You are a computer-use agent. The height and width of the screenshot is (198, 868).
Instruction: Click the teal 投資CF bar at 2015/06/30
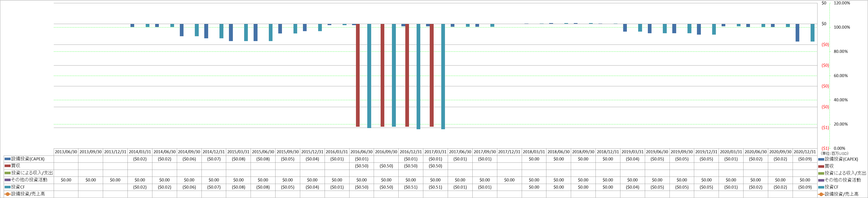pos(271,32)
